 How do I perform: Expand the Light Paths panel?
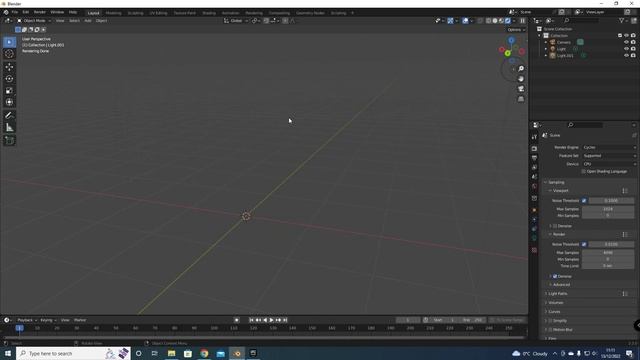point(558,293)
